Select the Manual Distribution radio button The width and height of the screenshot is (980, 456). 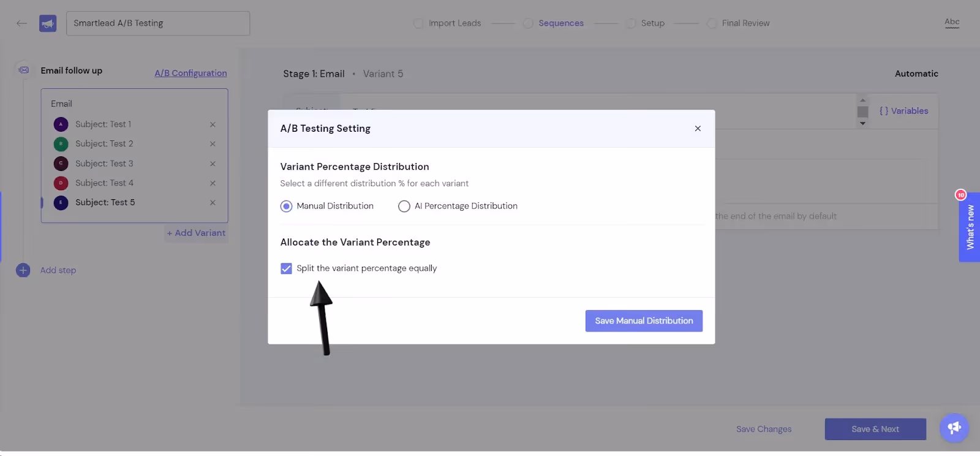[286, 207]
